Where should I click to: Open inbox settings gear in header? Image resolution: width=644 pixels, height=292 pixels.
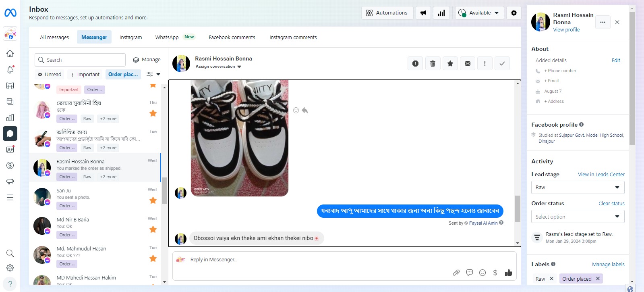tap(514, 13)
